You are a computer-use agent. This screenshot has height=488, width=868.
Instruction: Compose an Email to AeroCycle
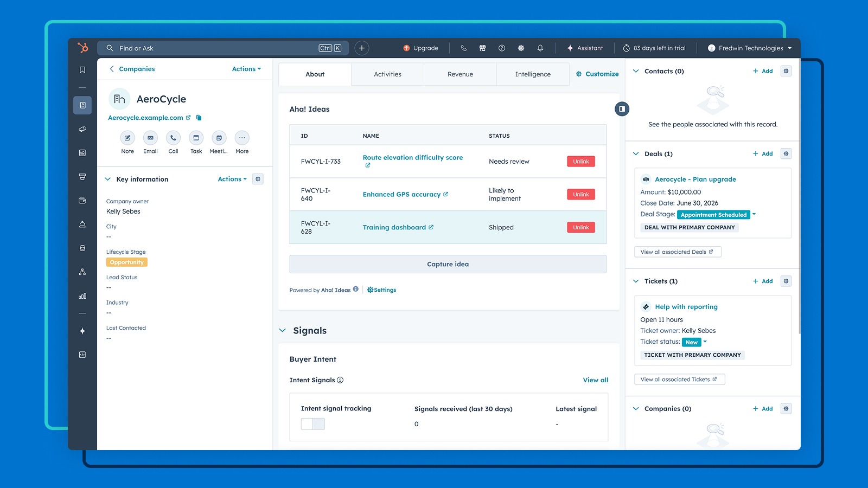[150, 138]
